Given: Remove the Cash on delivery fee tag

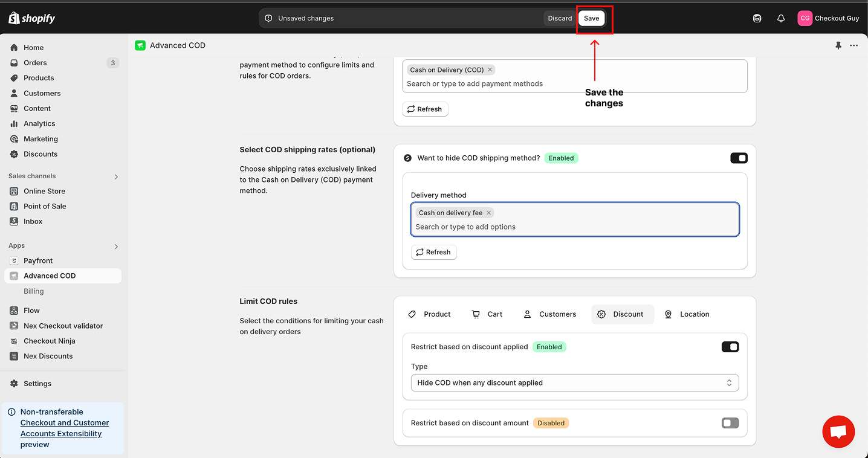Looking at the screenshot, I should click(x=489, y=213).
